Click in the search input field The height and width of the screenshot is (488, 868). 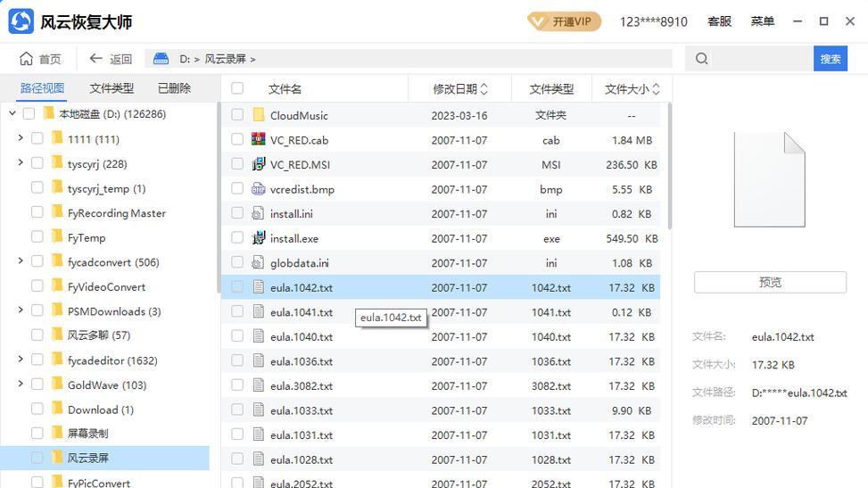pos(763,59)
